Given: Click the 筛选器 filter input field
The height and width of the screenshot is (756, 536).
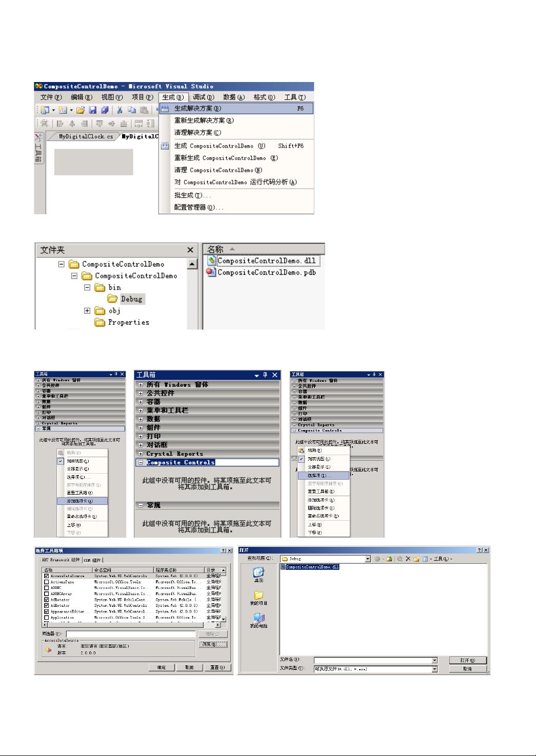Looking at the screenshot, I should [x=131, y=634].
